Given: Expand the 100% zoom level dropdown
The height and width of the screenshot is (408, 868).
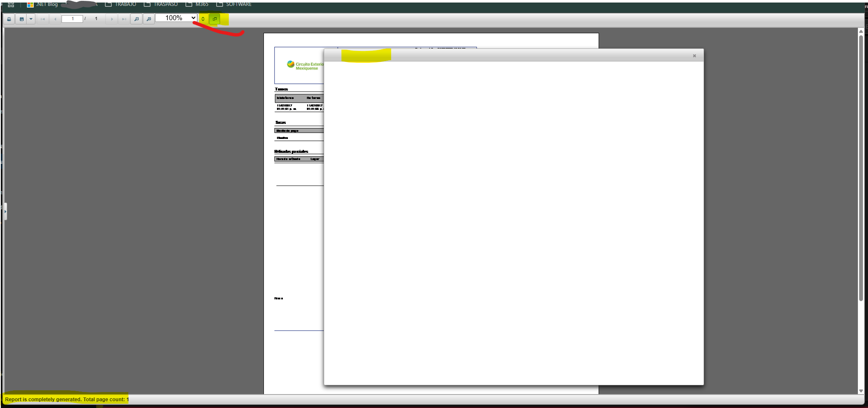Looking at the screenshot, I should [176, 18].
